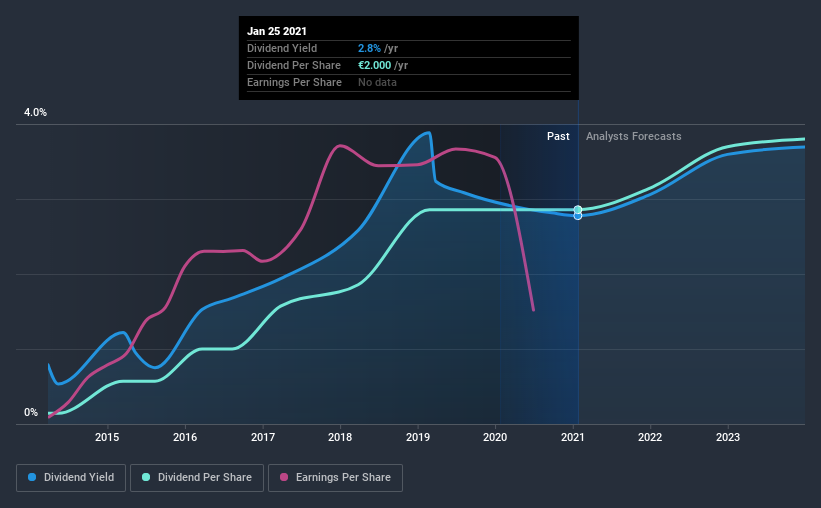The image size is (821, 508).
Task: Click the 'No data' earnings value in tooltip
Action: pyautogui.click(x=377, y=82)
